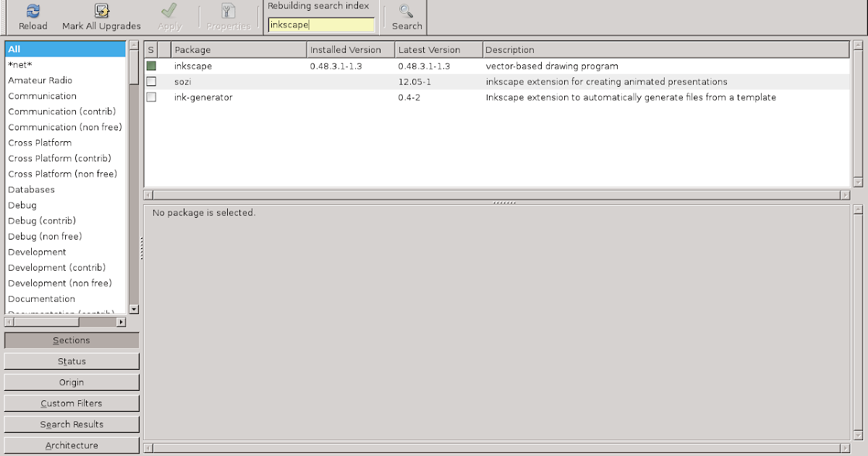Mark the ink-generator package checkbox
This screenshot has height=456, width=868.
[x=151, y=97]
